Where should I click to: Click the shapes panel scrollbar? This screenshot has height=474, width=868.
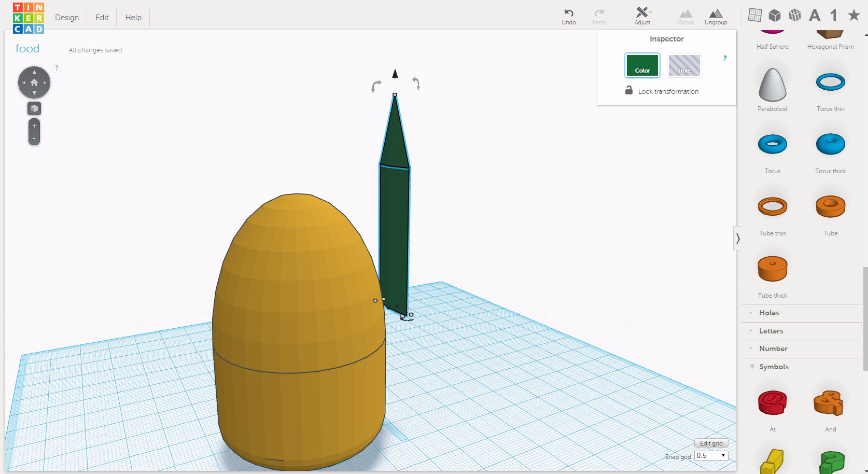pyautogui.click(x=865, y=319)
